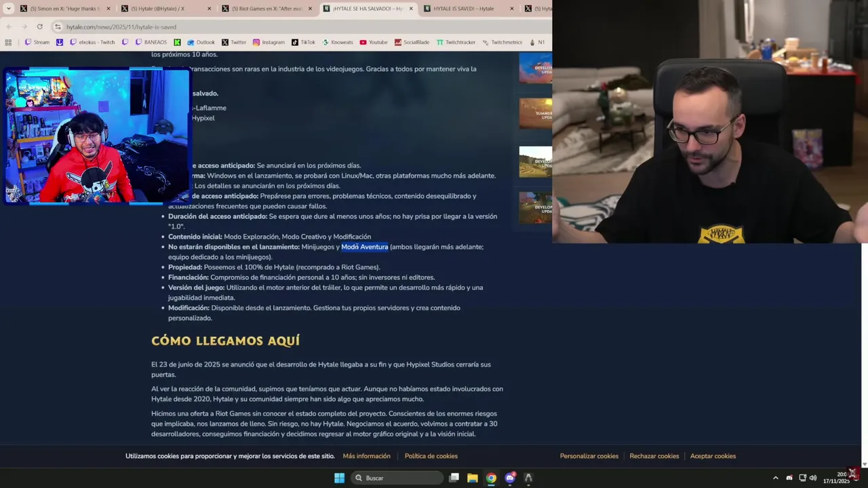Go back in browser history

click(x=8, y=26)
